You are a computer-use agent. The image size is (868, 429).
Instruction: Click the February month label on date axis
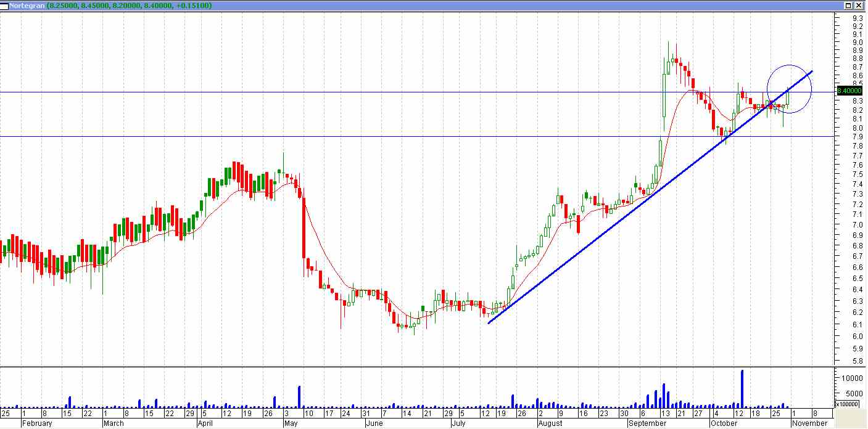click(x=37, y=423)
